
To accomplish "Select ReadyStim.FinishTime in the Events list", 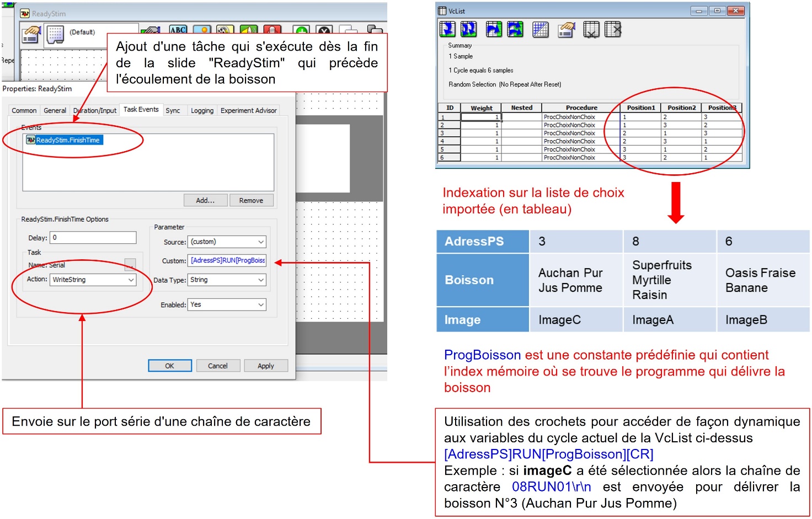I will (x=64, y=140).
